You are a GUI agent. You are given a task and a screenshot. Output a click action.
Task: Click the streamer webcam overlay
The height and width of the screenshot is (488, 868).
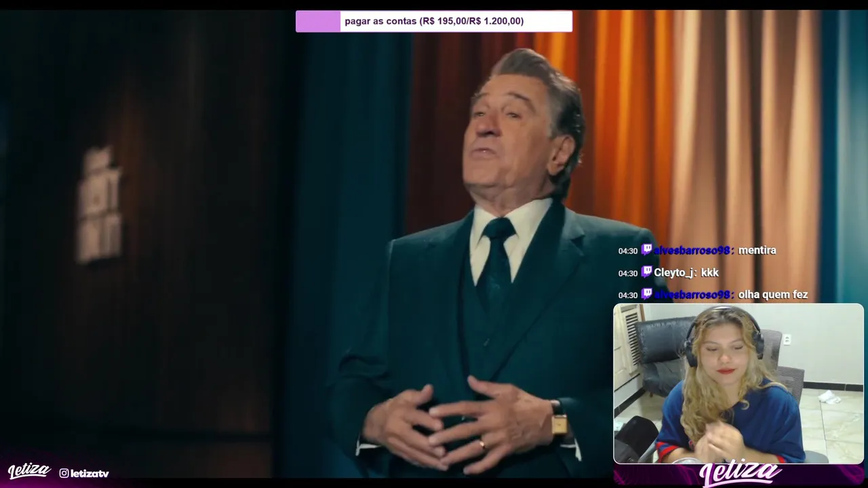click(x=738, y=384)
